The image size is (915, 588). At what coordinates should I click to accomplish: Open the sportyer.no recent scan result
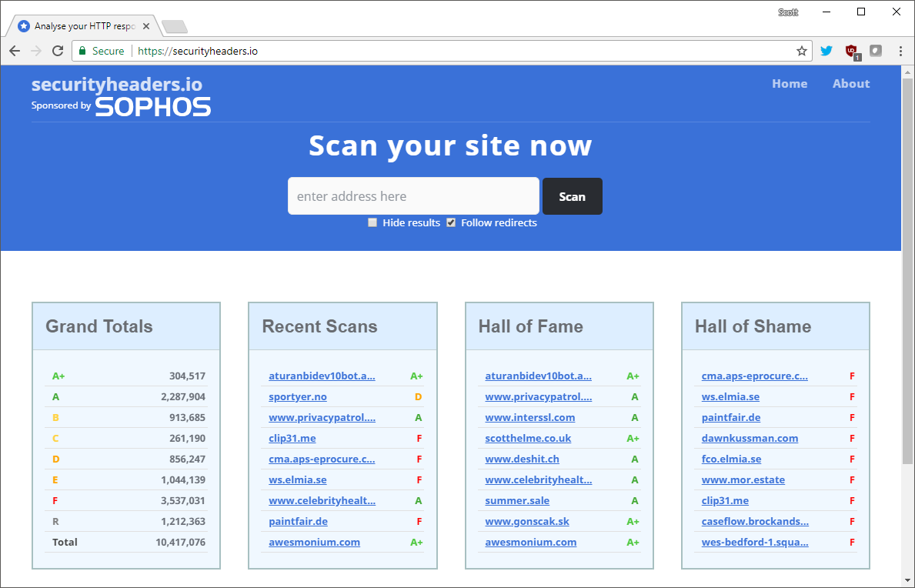tap(298, 396)
